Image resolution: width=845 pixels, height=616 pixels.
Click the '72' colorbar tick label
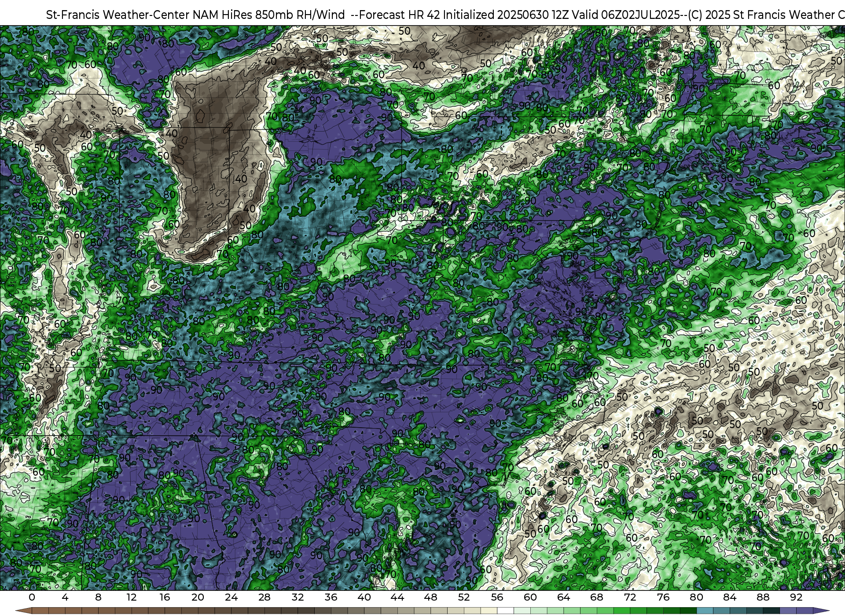click(630, 597)
